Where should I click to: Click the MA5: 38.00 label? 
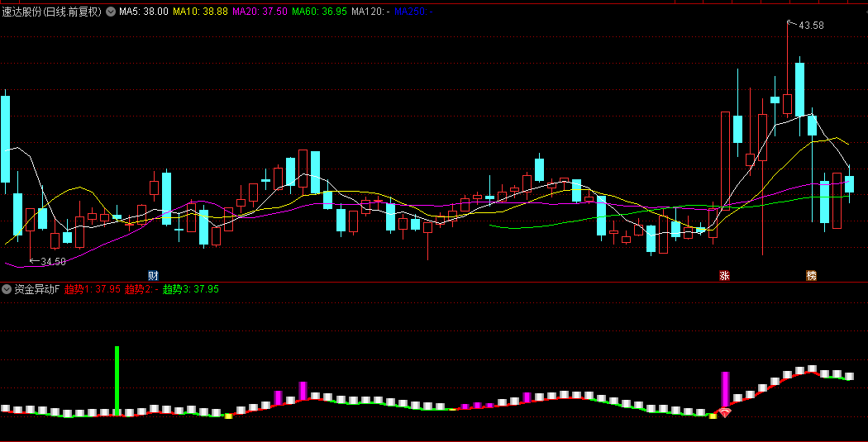click(x=143, y=11)
